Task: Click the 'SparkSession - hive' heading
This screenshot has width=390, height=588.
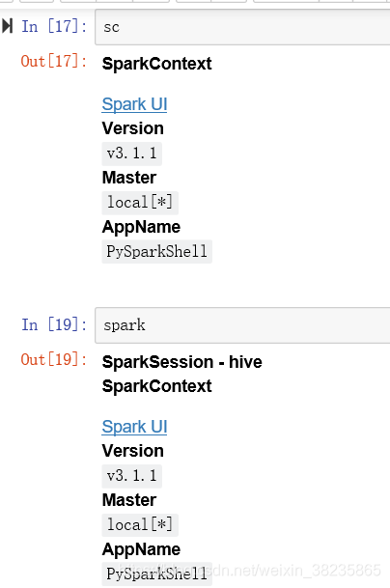Action: pyautogui.click(x=181, y=362)
